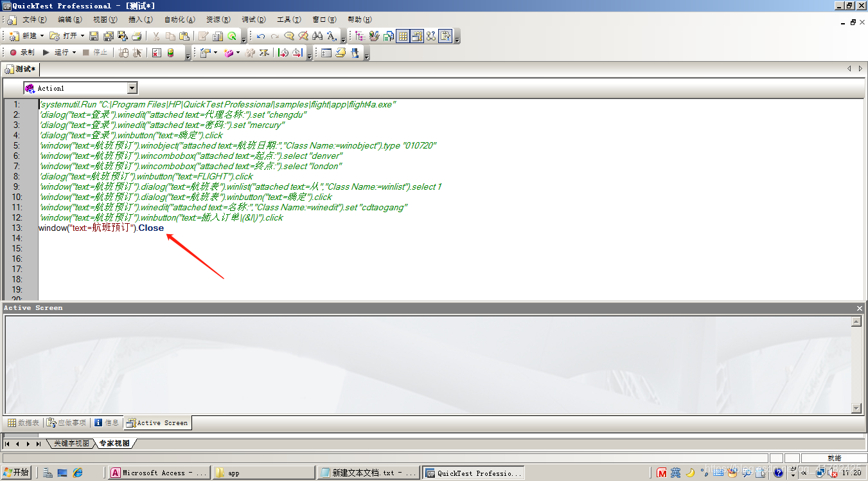Click the first stopwatch icon with a red arrow
This screenshot has height=481, width=868.
click(x=283, y=52)
